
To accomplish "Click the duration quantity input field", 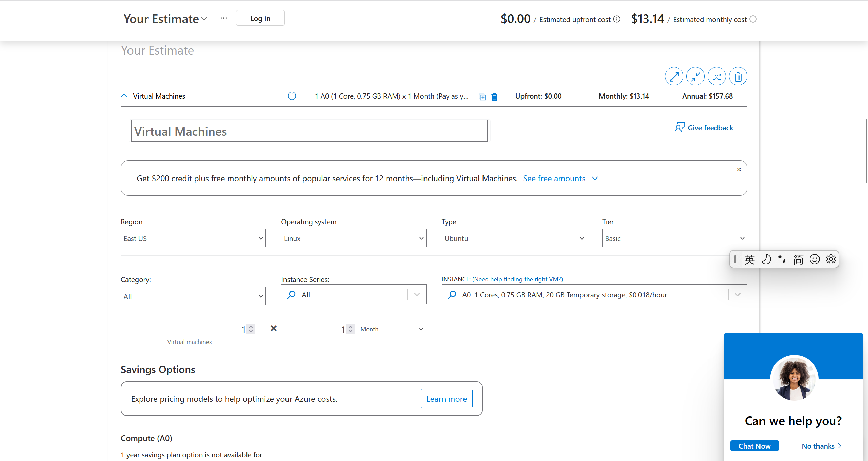I will (323, 329).
